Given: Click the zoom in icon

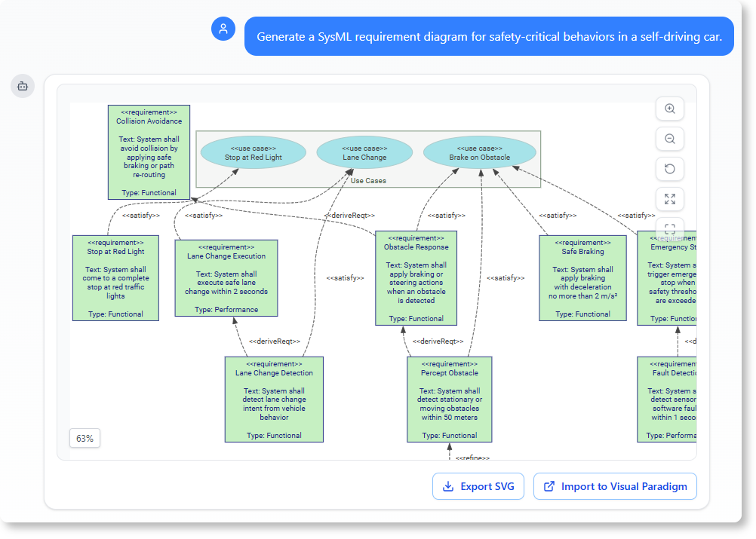Looking at the screenshot, I should (669, 109).
